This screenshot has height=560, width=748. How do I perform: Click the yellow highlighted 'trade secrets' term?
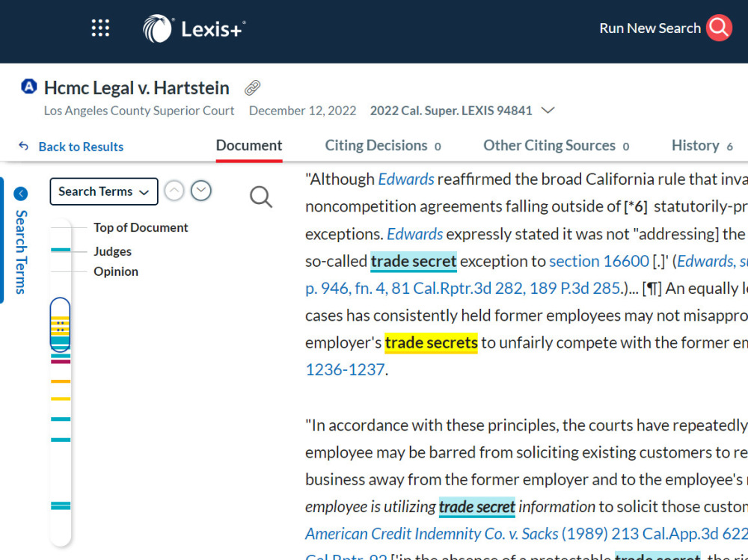(x=432, y=342)
